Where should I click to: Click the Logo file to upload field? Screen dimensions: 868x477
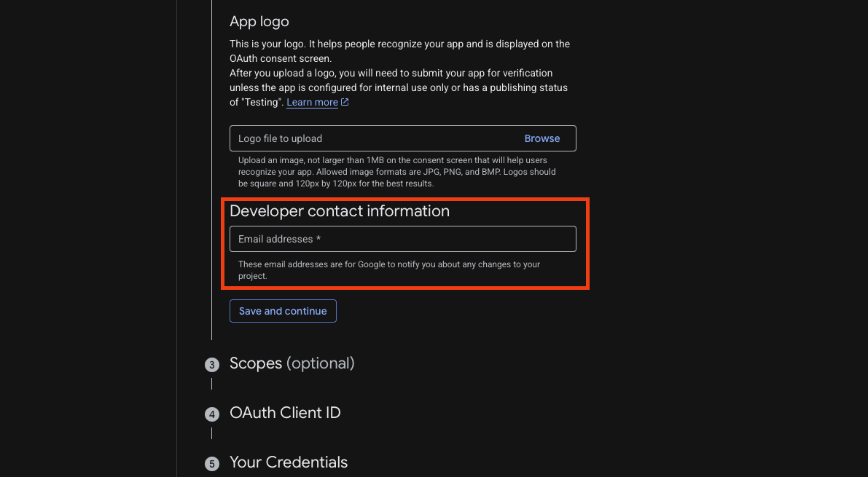[x=372, y=138]
